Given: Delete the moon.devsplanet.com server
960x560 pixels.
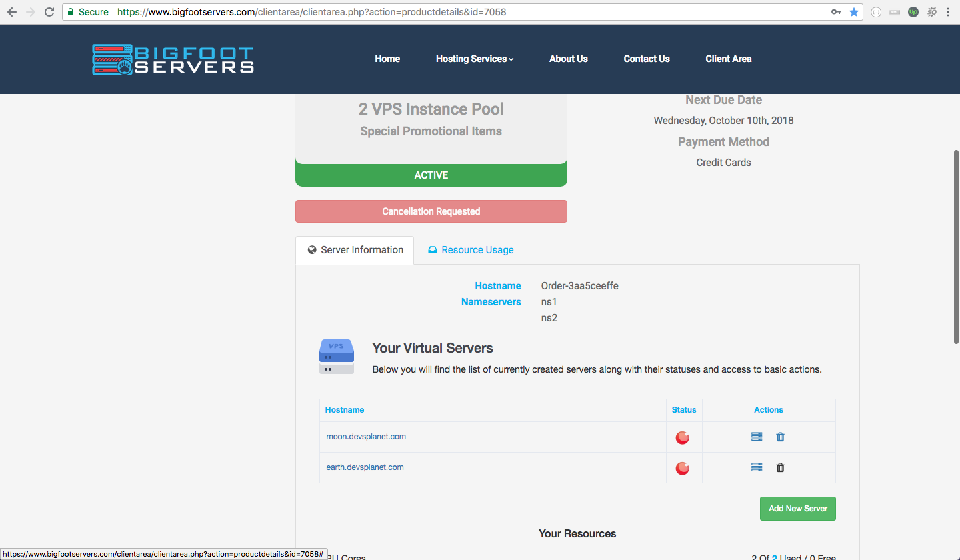Looking at the screenshot, I should [780, 437].
